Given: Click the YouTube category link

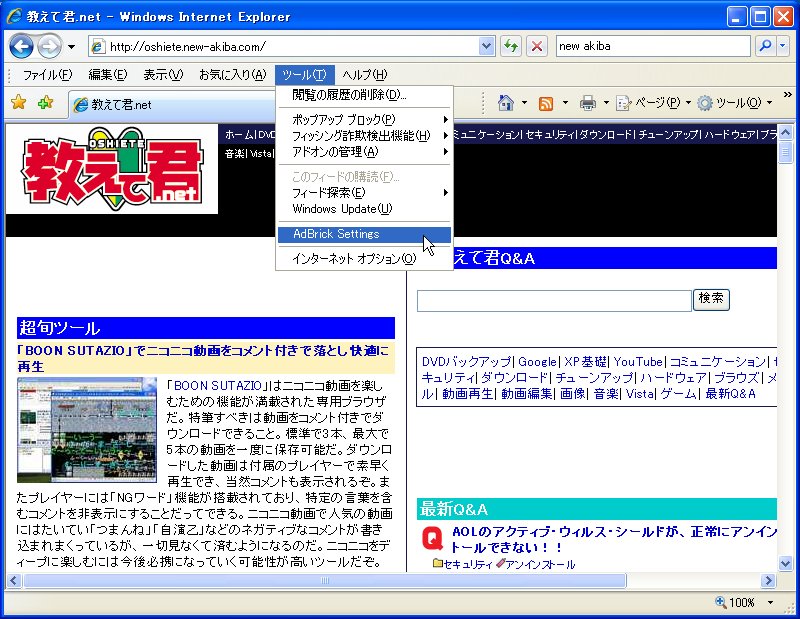Looking at the screenshot, I should (x=638, y=362).
